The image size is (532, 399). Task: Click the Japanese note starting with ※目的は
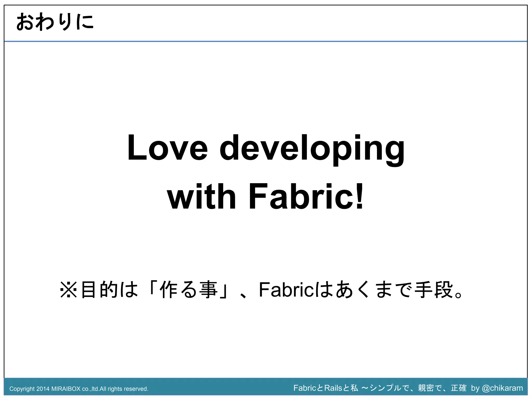(x=261, y=289)
